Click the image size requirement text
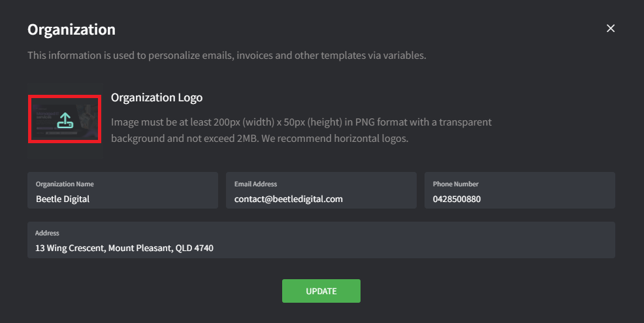This screenshot has height=323, width=644. coord(301,130)
